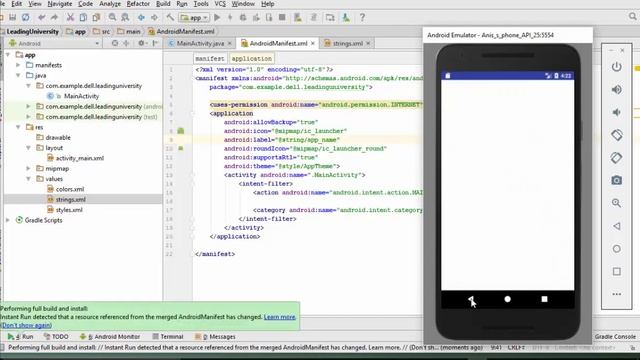Image resolution: width=640 pixels, height=360 pixels.
Task: Click the Undo arrow icon
Action: [42, 18]
